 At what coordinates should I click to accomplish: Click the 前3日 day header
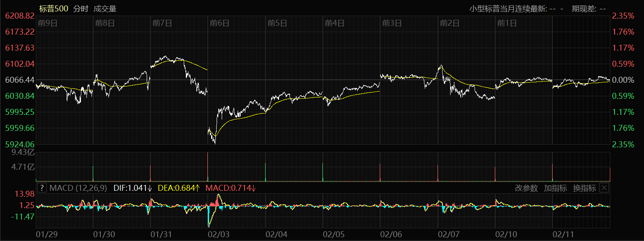click(x=392, y=23)
